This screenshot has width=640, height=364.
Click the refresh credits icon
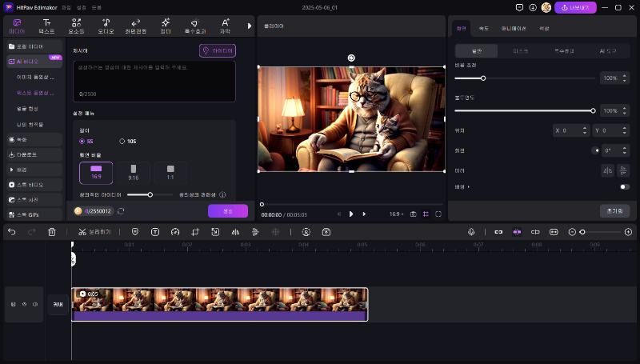pos(121,211)
